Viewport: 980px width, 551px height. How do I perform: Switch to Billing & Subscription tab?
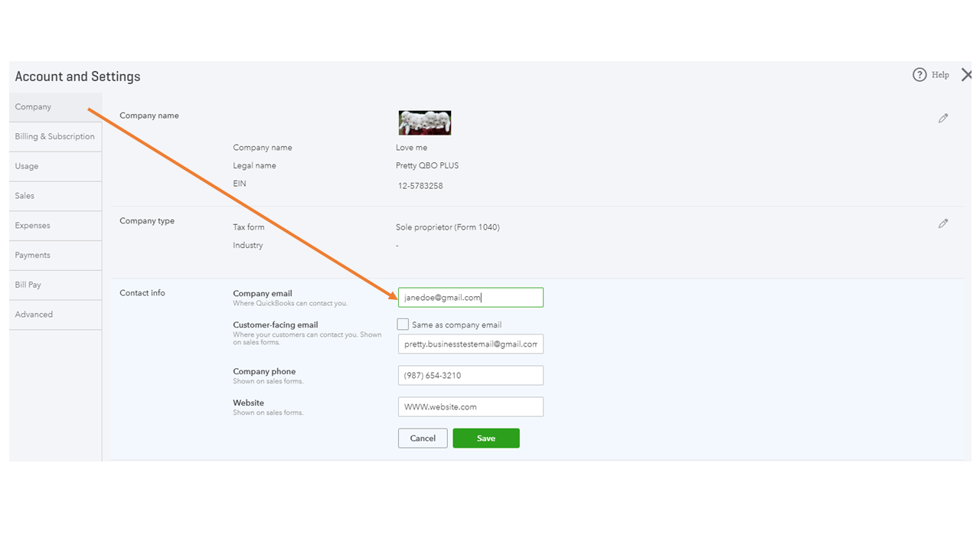54,137
